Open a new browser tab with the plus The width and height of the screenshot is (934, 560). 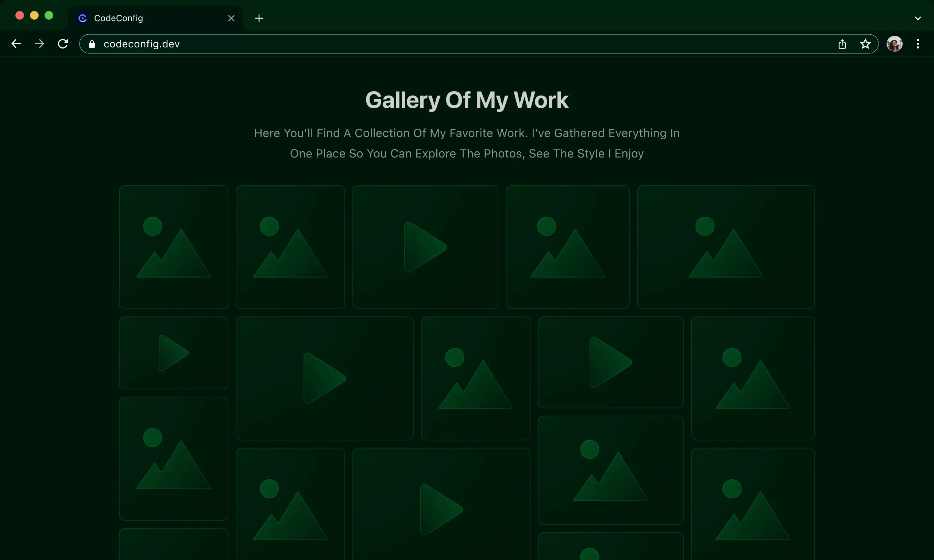tap(259, 18)
